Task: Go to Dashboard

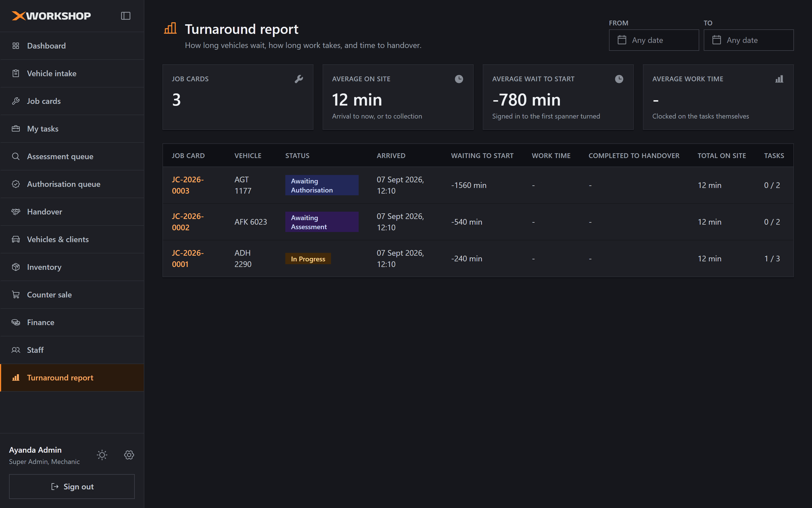Action: pyautogui.click(x=72, y=46)
